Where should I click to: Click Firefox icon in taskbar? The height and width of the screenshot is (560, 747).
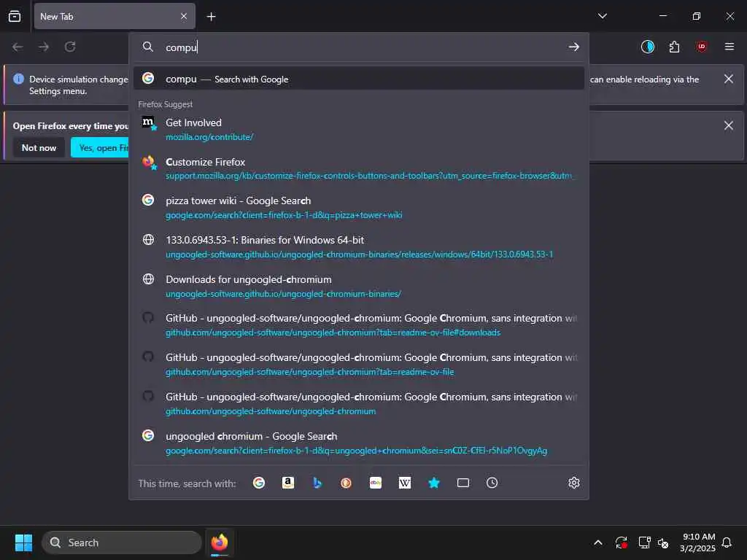pos(220,542)
